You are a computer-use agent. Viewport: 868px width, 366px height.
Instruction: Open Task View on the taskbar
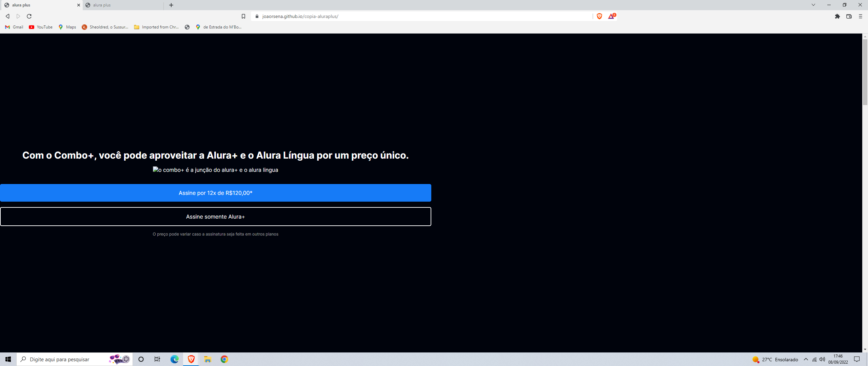coord(157,359)
